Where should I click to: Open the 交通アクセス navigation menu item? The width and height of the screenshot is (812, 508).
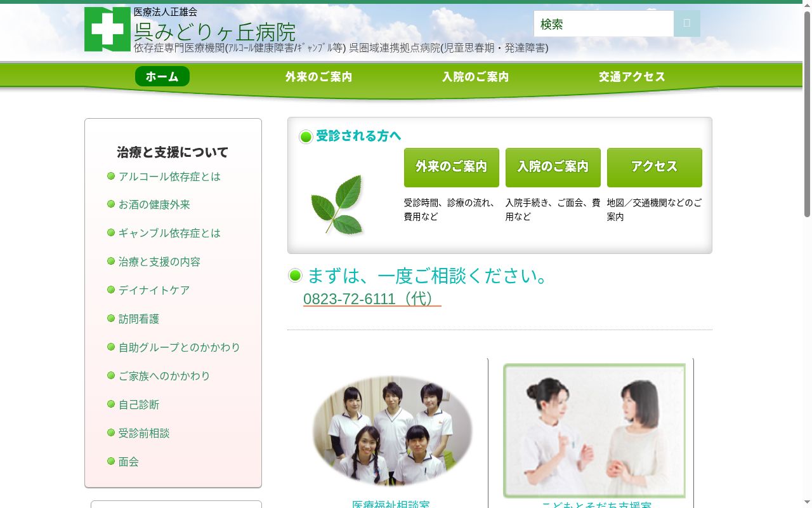(632, 77)
